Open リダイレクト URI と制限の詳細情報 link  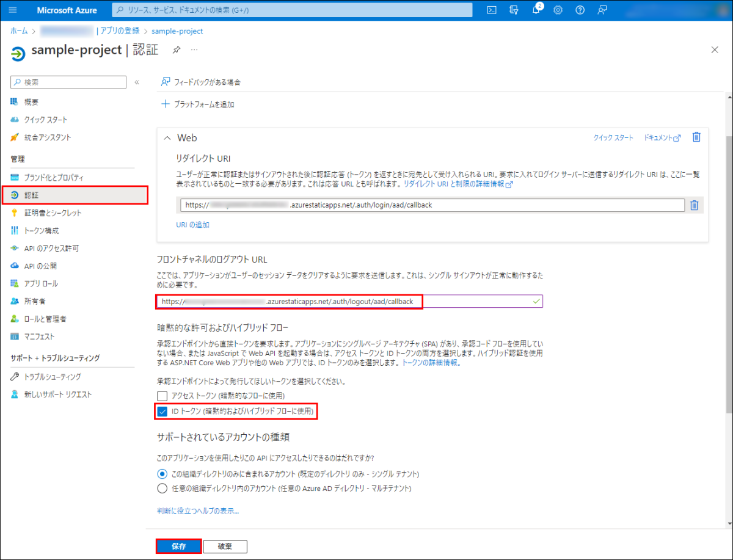(458, 183)
